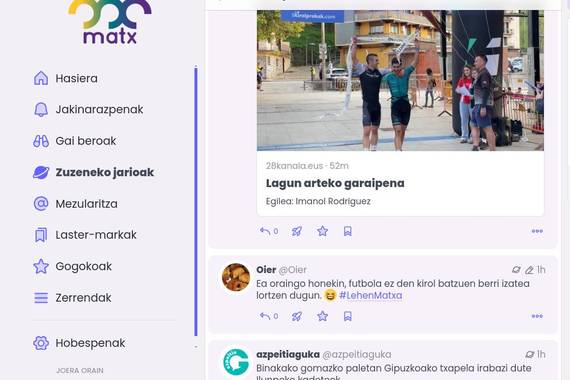Bookmark Oier's post

(348, 316)
